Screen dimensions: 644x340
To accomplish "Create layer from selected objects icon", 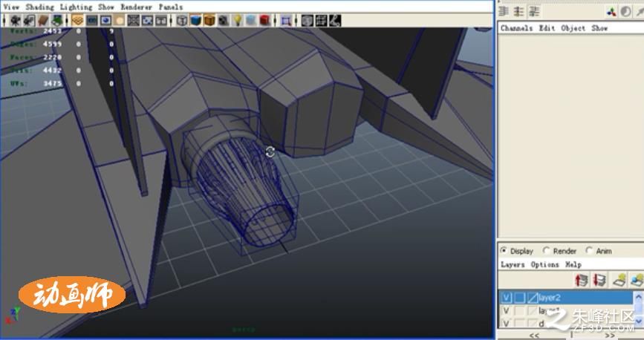I will (636, 280).
